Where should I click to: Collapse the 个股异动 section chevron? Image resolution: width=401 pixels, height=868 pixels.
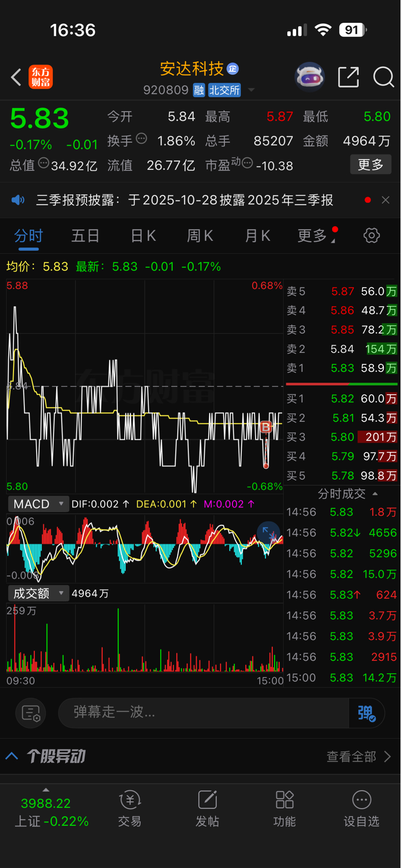tap(12, 756)
